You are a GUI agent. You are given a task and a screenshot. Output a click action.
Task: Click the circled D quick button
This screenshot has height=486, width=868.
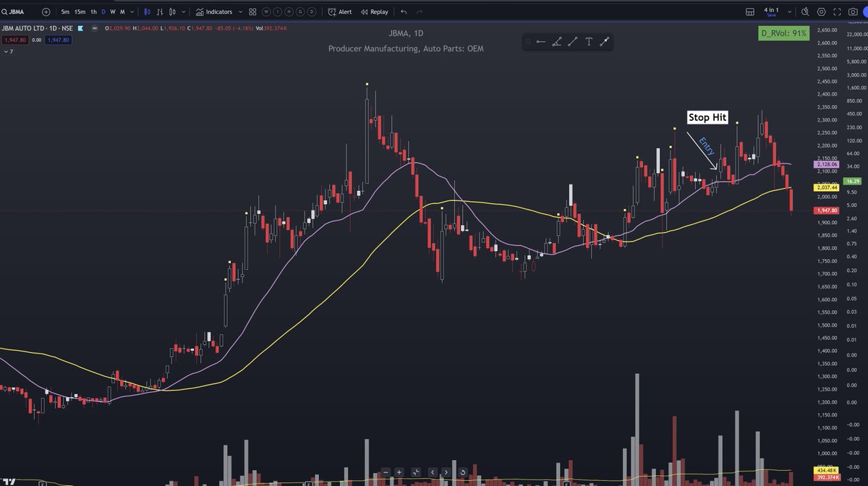tap(312, 12)
